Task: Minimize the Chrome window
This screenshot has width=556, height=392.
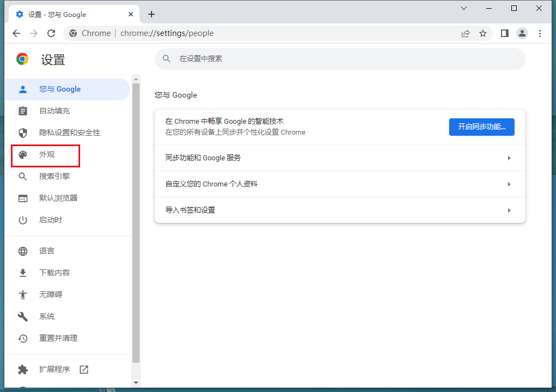Action: pos(489,8)
